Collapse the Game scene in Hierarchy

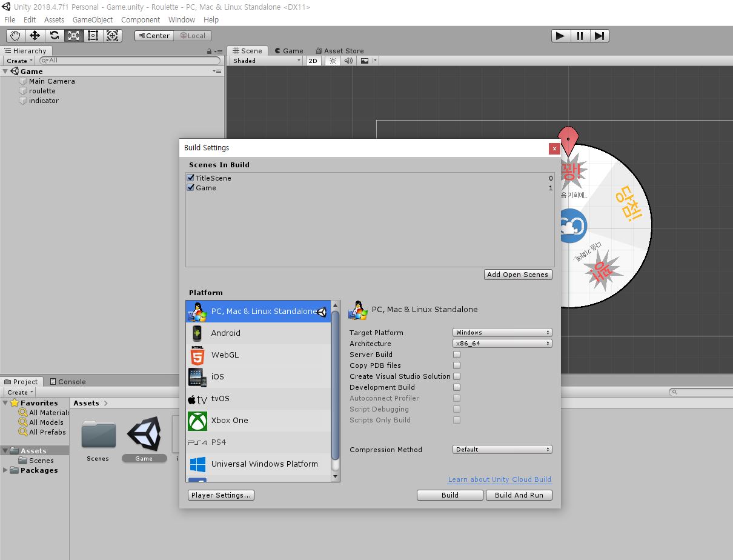[5, 72]
